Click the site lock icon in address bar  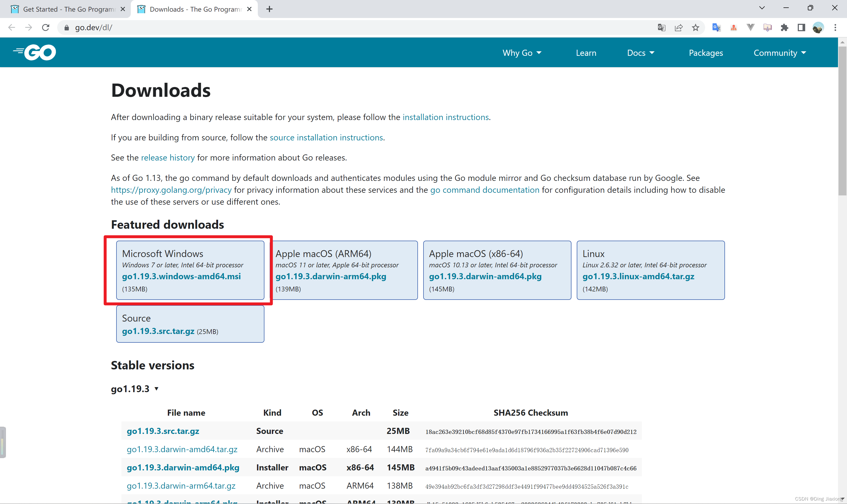[67, 28]
